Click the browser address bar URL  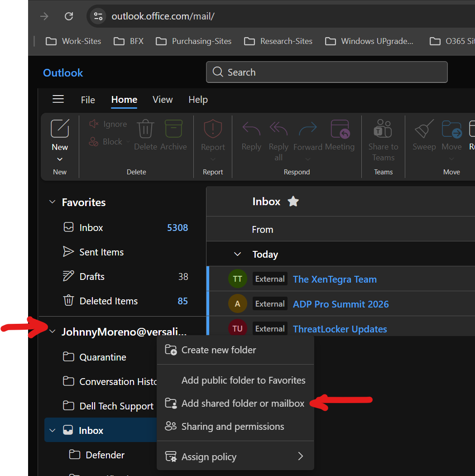(x=163, y=16)
